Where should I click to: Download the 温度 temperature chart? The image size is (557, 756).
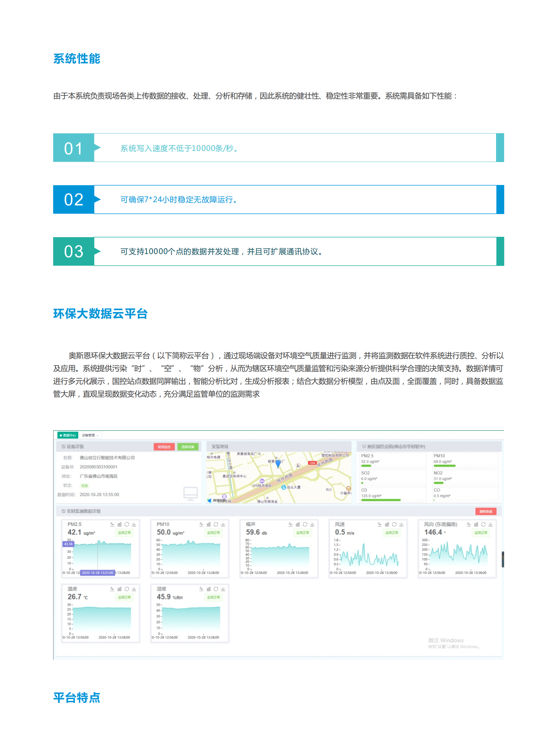pyautogui.click(x=134, y=588)
